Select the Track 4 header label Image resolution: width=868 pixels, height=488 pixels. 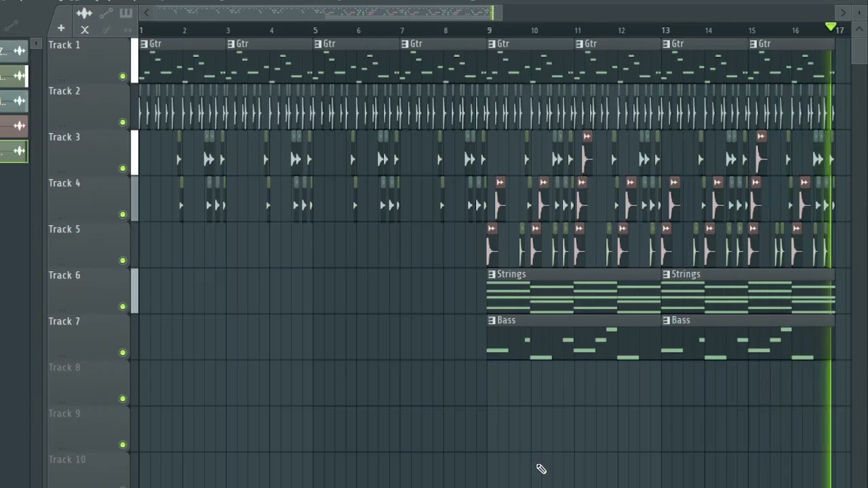[64, 183]
